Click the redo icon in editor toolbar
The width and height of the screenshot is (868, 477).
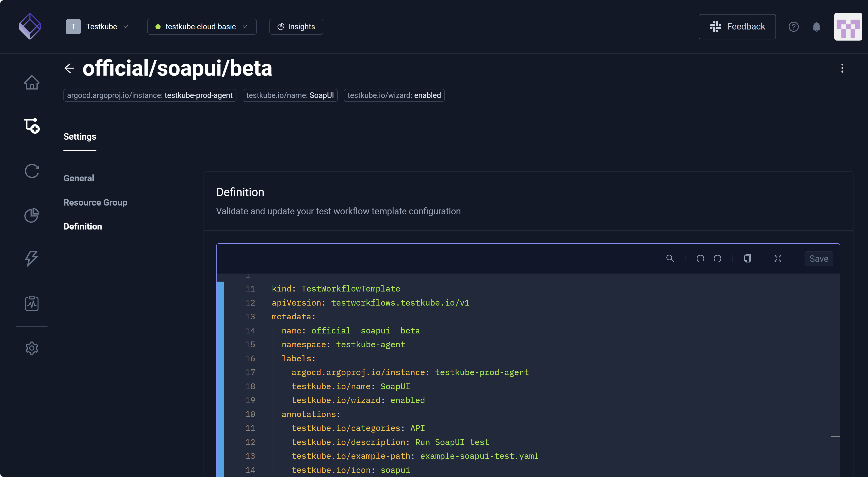(717, 259)
